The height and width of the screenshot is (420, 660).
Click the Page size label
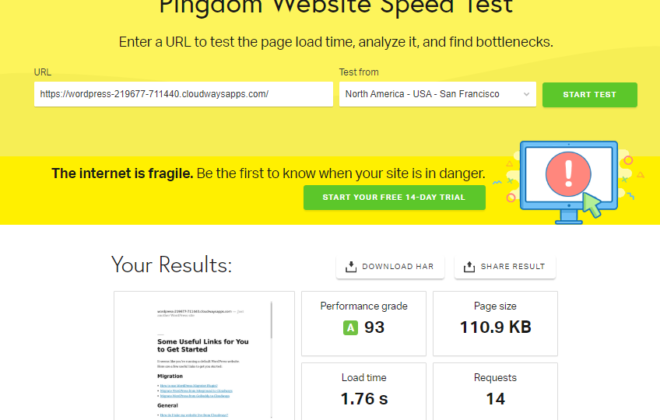coord(495,306)
